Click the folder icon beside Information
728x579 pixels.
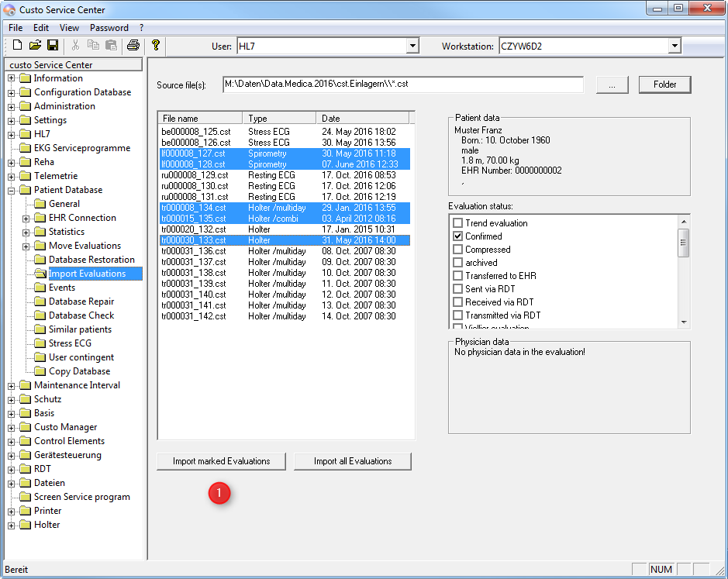point(26,78)
